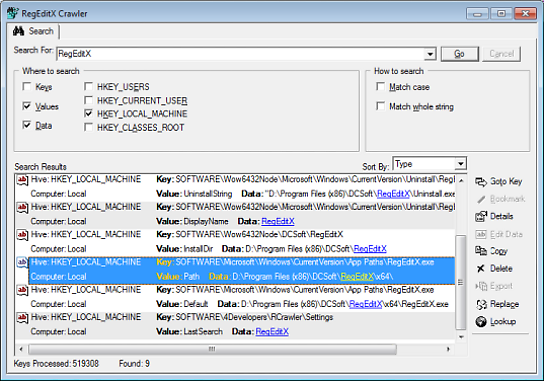Click the Export icon
Screen dimensions: 544x381
481,286
